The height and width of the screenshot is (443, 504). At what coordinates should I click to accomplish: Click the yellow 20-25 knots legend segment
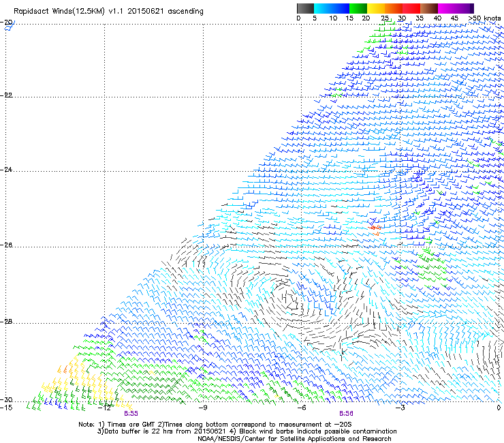376,8
